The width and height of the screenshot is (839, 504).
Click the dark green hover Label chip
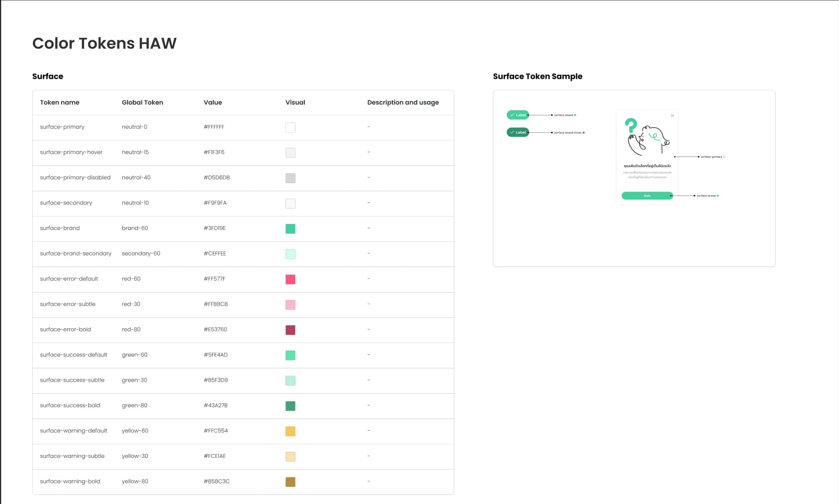coord(518,132)
